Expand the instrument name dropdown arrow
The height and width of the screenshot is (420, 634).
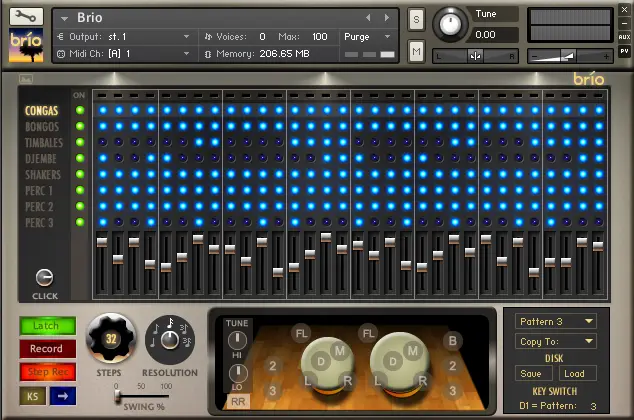point(64,18)
